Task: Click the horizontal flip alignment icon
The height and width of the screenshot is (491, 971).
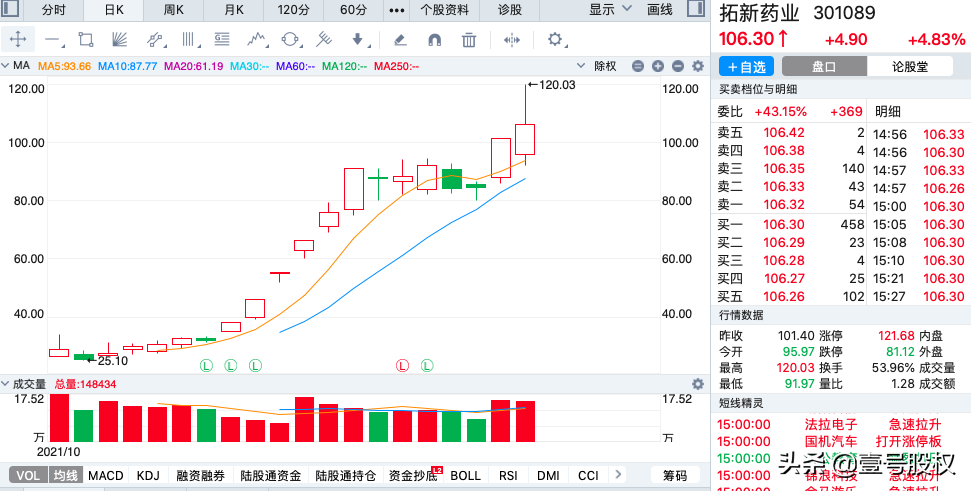Action: pos(512,40)
